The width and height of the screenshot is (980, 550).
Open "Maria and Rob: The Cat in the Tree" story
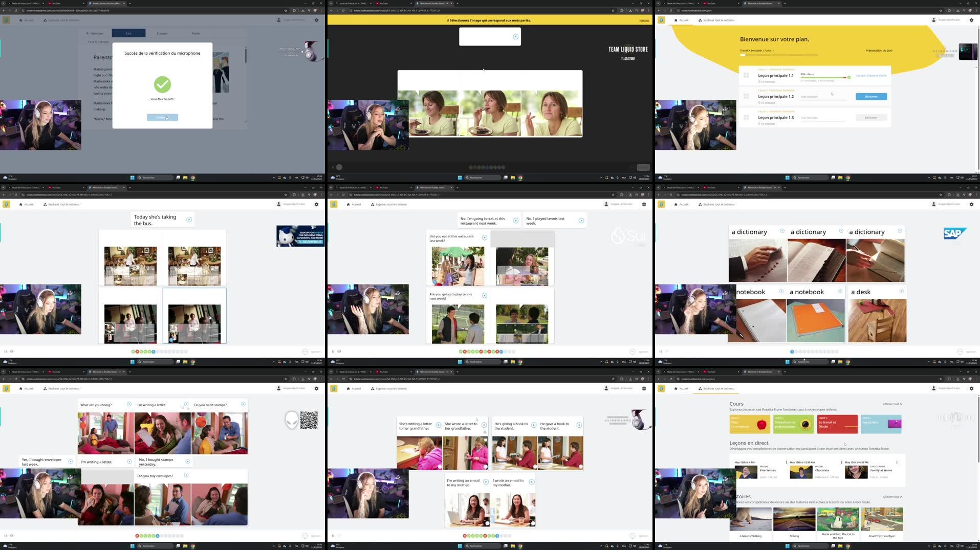[838, 523]
